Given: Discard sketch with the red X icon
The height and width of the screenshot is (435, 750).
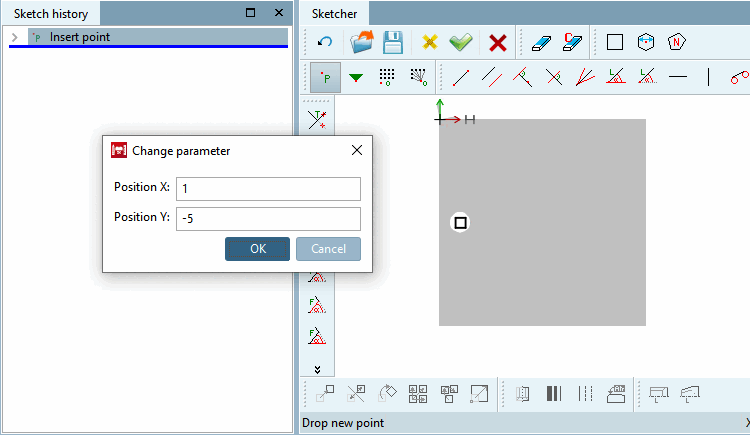Looking at the screenshot, I should click(x=497, y=43).
